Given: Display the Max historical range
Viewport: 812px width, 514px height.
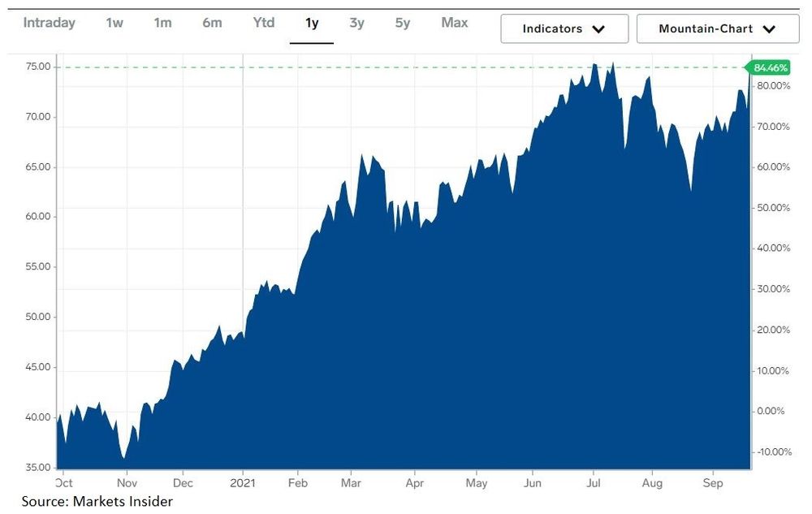Looking at the screenshot, I should click(453, 24).
